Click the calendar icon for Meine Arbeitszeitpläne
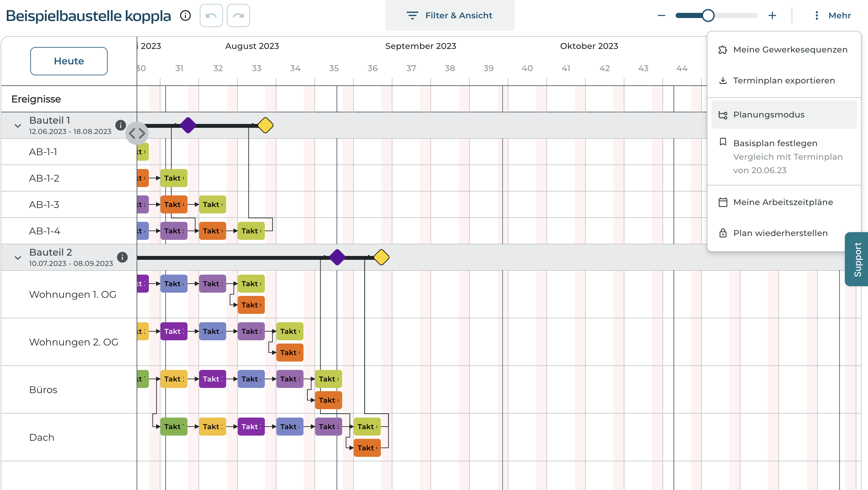This screenshot has height=490, width=868. click(x=723, y=203)
